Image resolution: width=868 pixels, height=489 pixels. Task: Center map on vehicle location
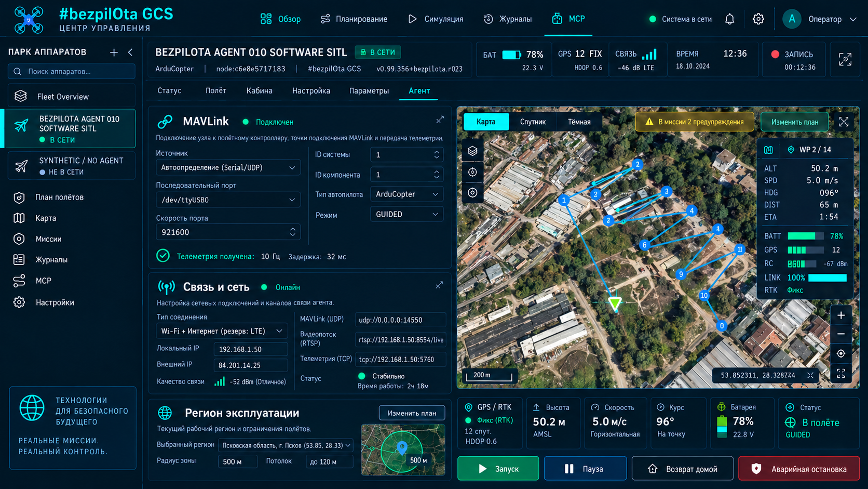pyautogui.click(x=841, y=354)
